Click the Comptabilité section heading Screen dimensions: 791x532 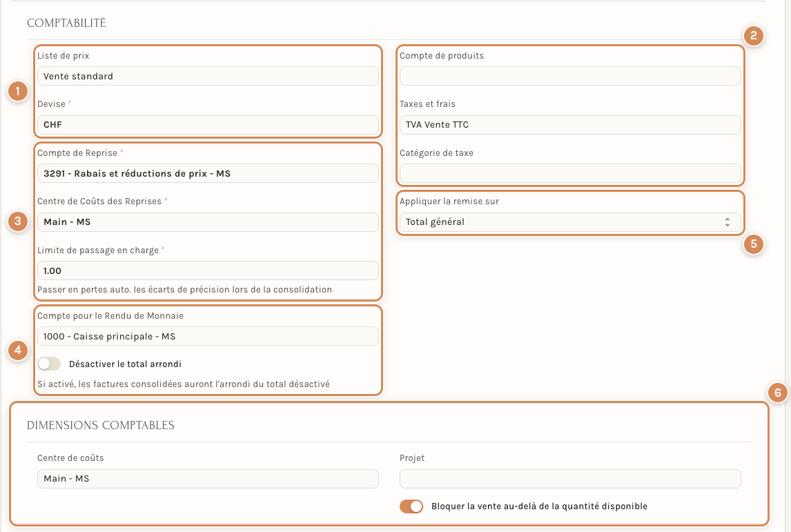click(x=66, y=23)
